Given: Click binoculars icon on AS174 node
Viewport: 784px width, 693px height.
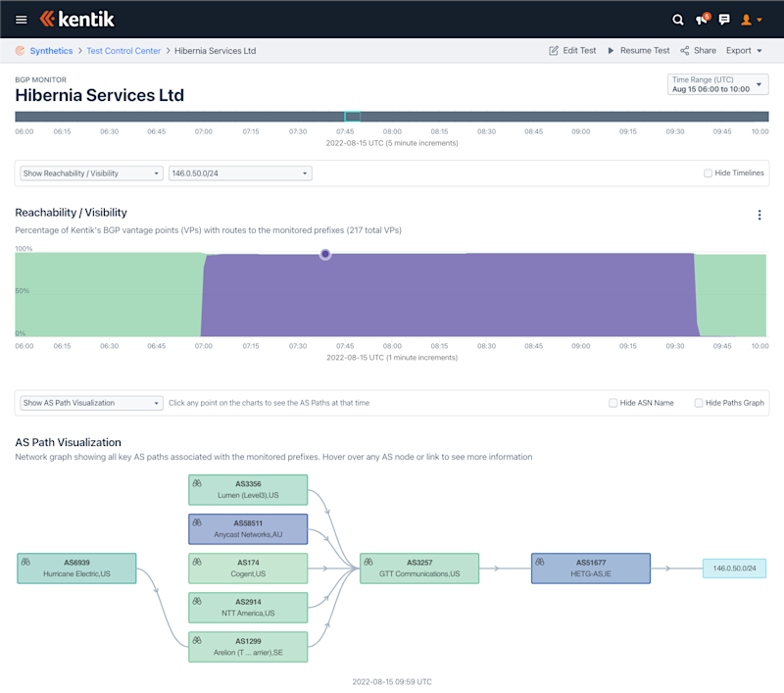Looking at the screenshot, I should tap(197, 562).
